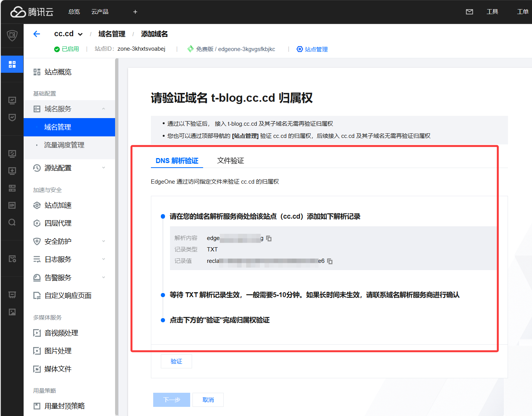Select the highlighted blue grid sidebar icon
532x416 pixels.
point(12,64)
